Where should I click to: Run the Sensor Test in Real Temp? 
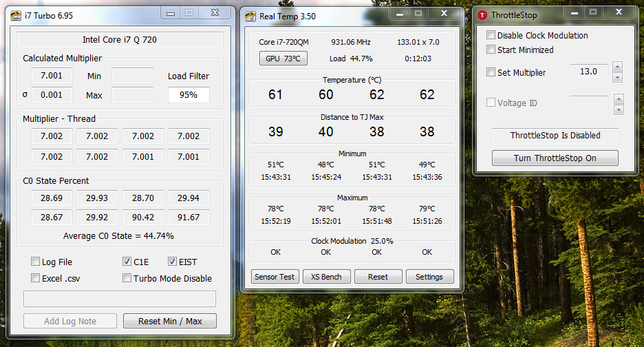(275, 277)
